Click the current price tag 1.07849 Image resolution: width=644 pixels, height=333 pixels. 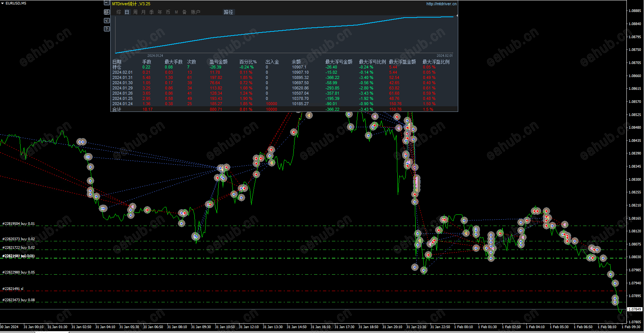coord(635,309)
